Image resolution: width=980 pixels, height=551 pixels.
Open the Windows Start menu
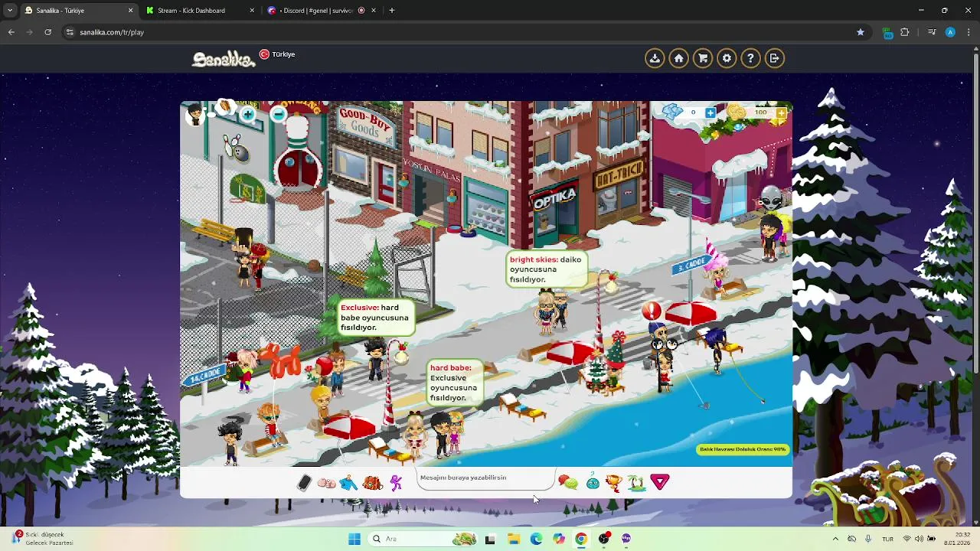[354, 539]
